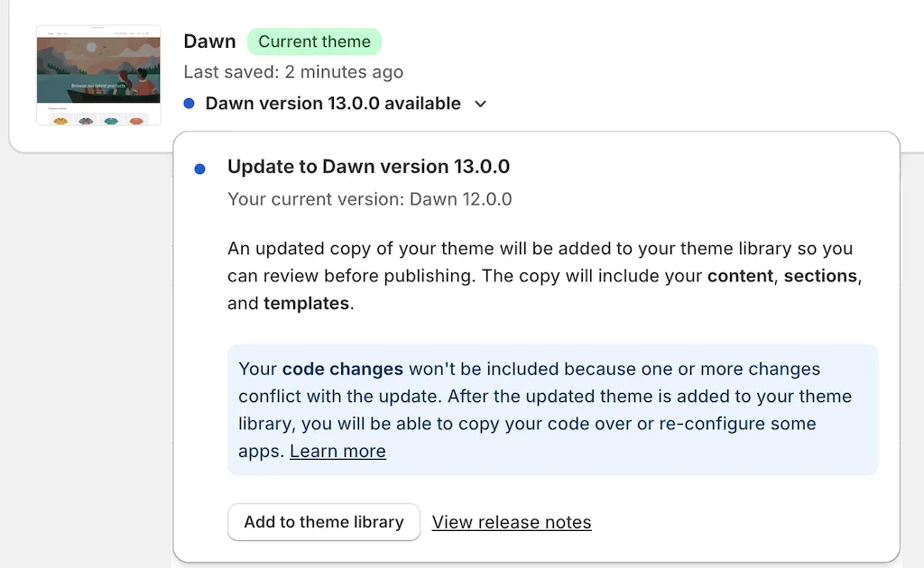Click the blue dot beside version available

pos(189,104)
